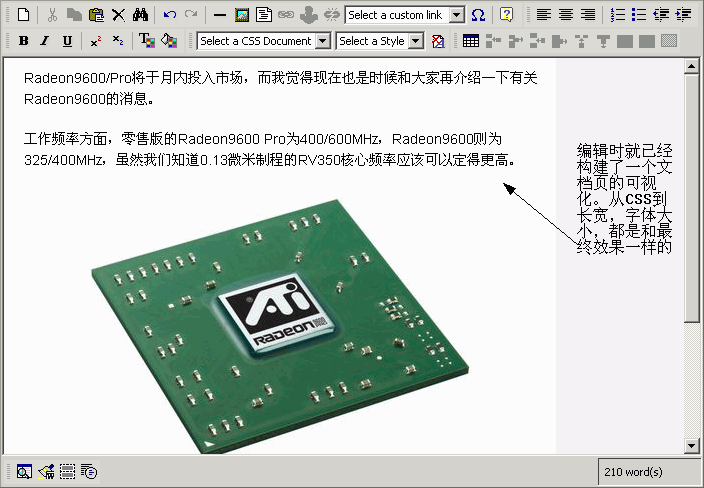Place cursor in paragraph starting 'Radeon9600/Pro'
The width and height of the screenshot is (704, 488).
point(281,88)
